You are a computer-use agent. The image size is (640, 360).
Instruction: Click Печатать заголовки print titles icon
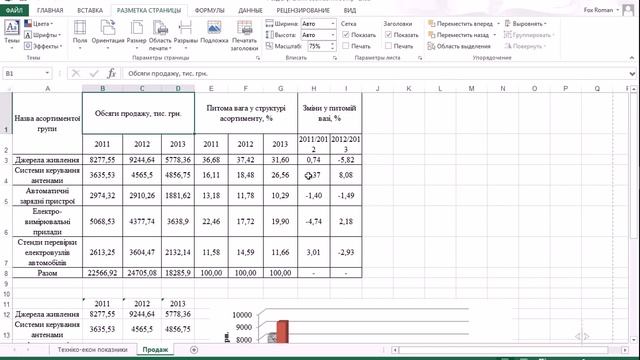(244, 35)
